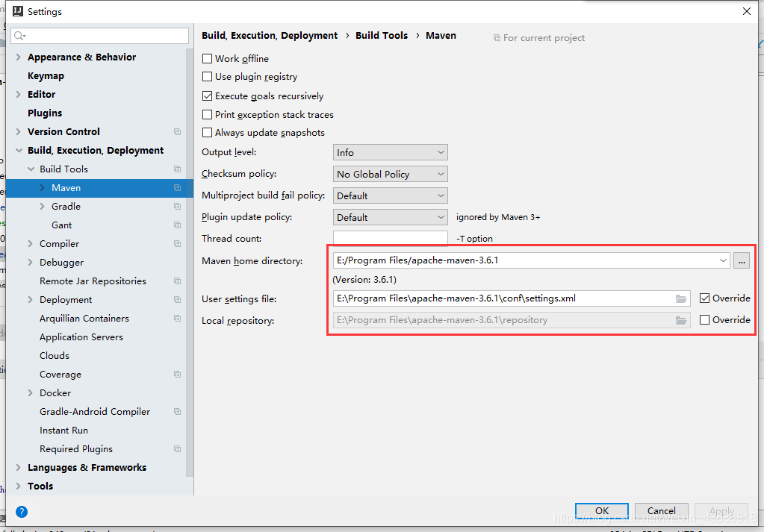
Task: Open the Output level dropdown
Action: pos(391,152)
